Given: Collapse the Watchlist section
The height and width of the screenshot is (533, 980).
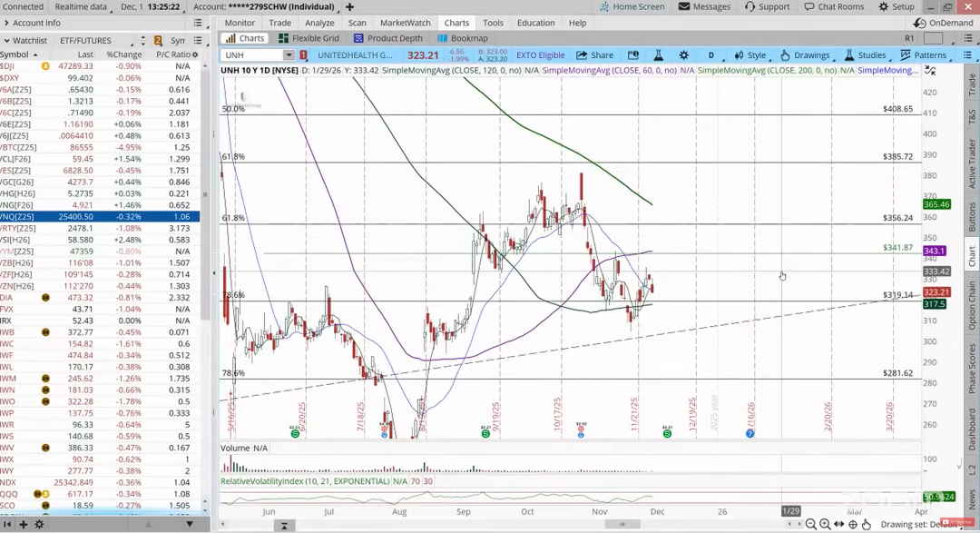Looking at the screenshot, I should point(6,40).
